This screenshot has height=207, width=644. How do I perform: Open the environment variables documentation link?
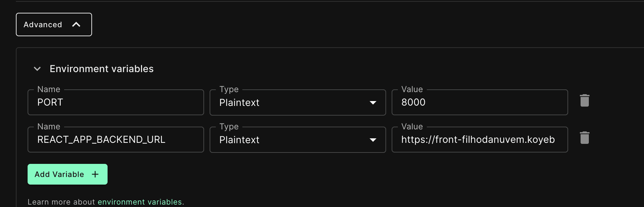tap(140, 202)
